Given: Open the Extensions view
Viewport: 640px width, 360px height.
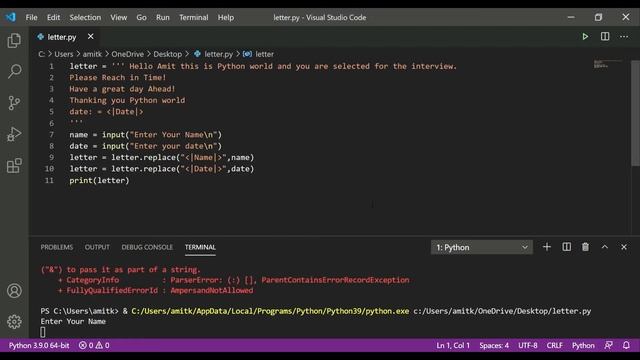Looking at the screenshot, I should pyautogui.click(x=14, y=165).
